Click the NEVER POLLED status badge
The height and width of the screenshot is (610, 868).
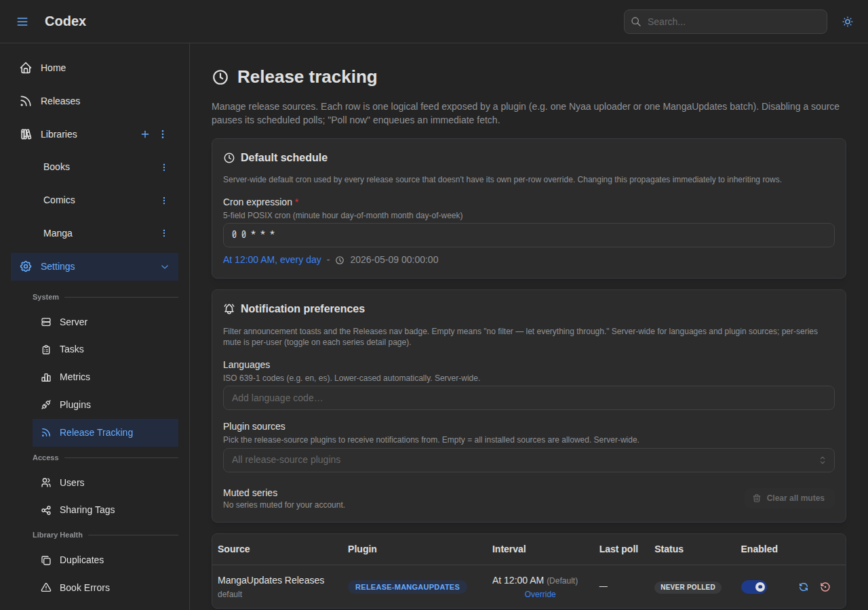(x=688, y=587)
